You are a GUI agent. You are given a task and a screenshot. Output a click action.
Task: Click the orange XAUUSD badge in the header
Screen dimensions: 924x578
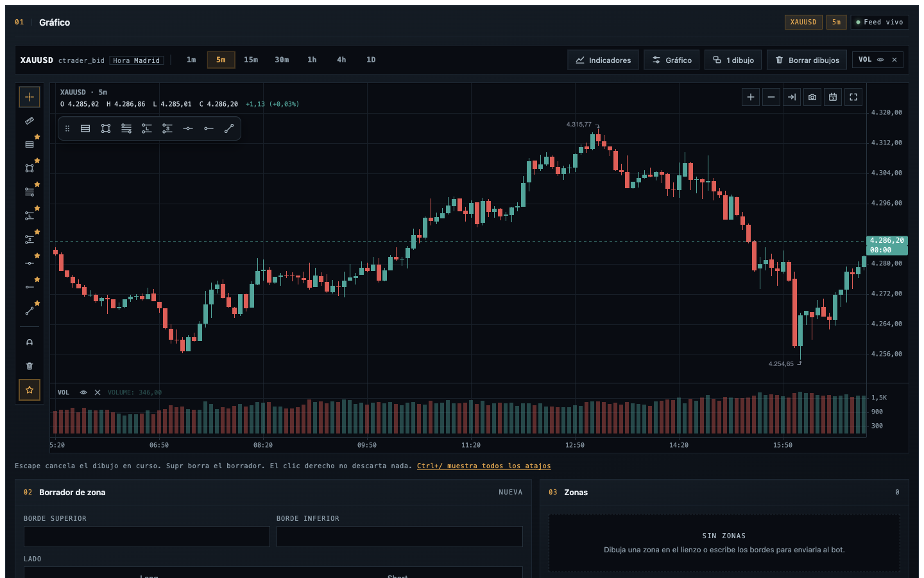803,22
